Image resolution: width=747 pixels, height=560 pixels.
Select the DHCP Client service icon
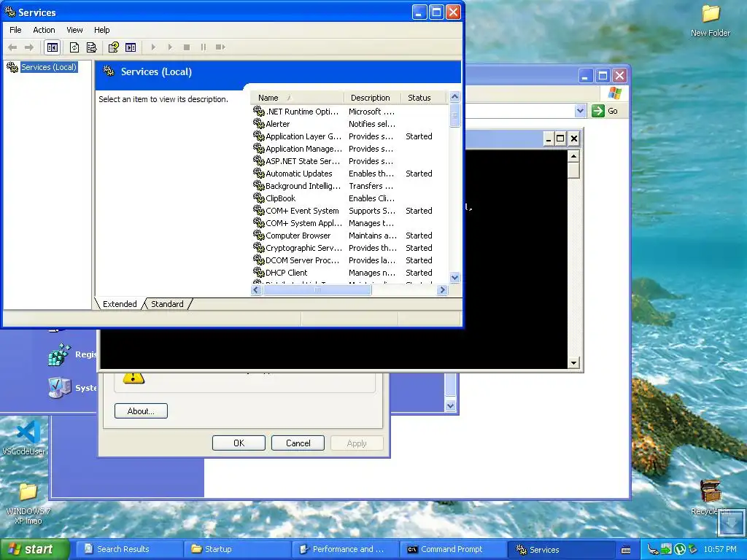pyautogui.click(x=259, y=272)
